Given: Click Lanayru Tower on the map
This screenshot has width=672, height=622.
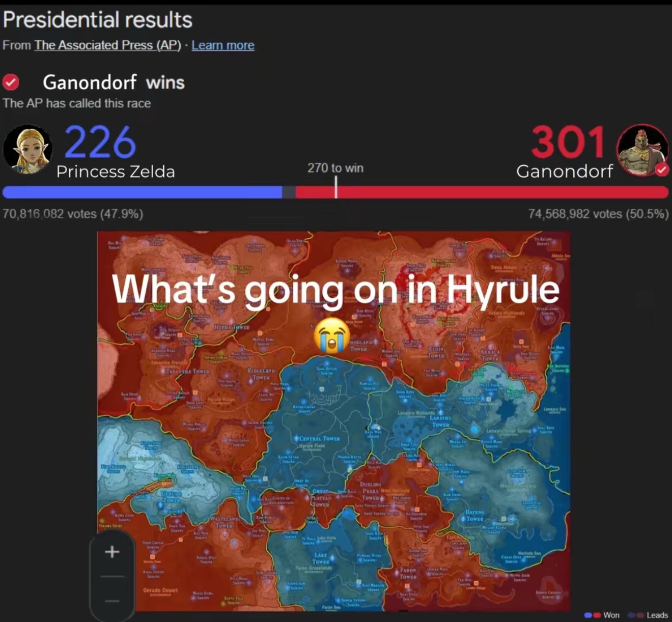Looking at the screenshot, I should tap(440, 421).
